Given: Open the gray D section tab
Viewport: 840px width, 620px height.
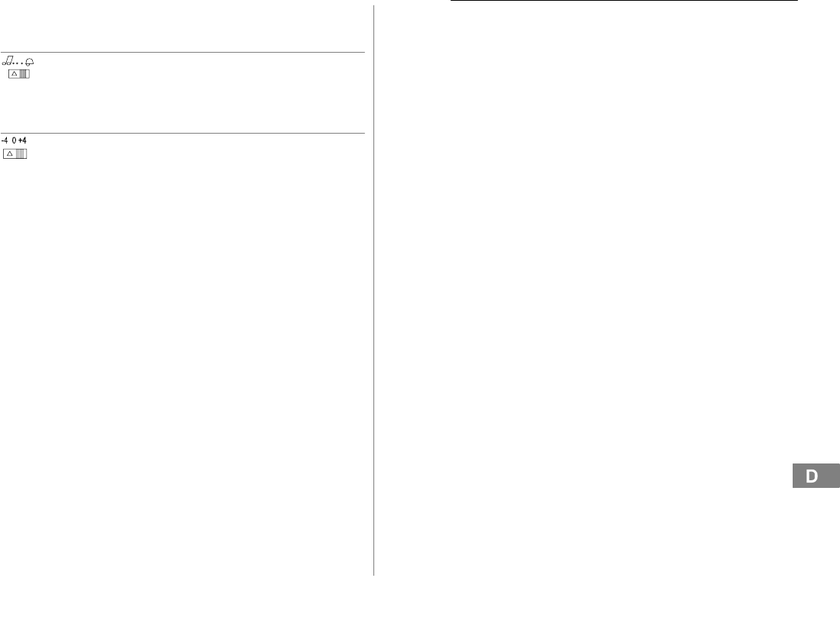Looking at the screenshot, I should point(816,476).
